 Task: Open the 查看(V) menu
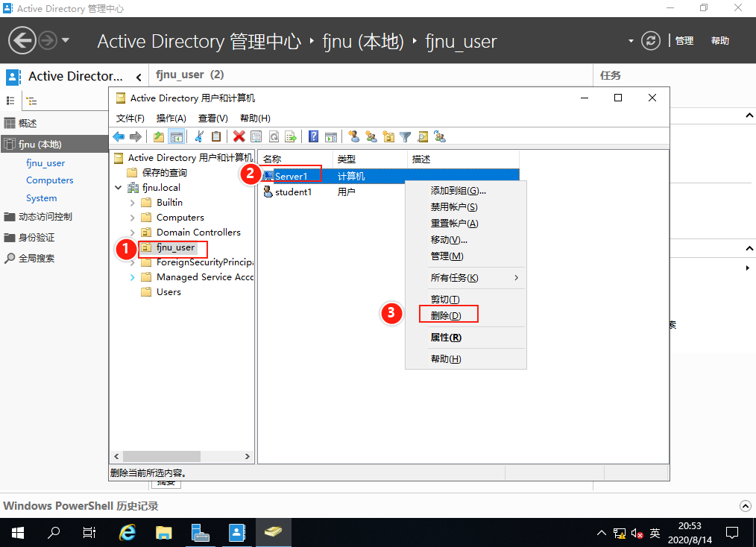pyautogui.click(x=213, y=118)
